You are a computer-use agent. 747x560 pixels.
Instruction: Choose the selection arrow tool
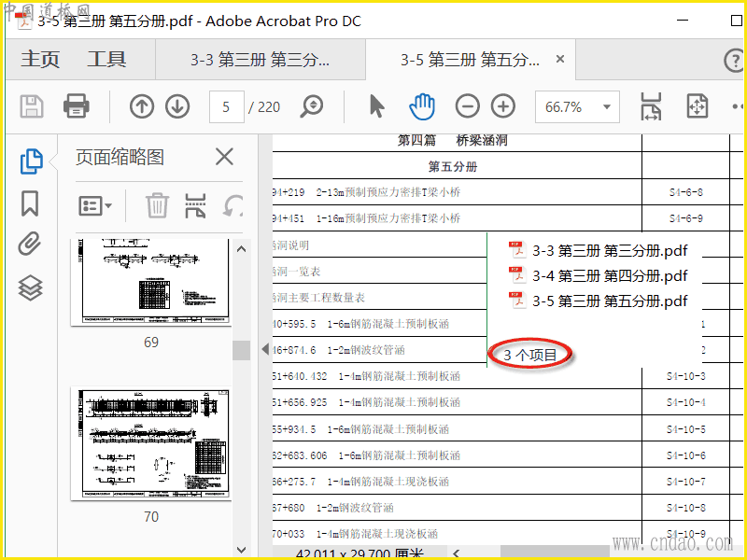[376, 106]
